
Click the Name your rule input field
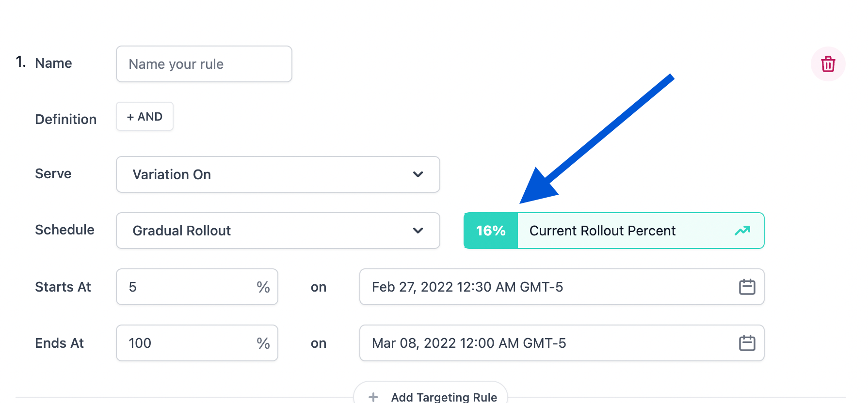(204, 63)
